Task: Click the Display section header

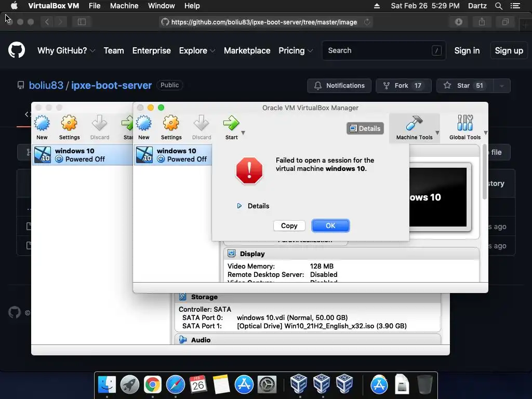Action: (351, 254)
